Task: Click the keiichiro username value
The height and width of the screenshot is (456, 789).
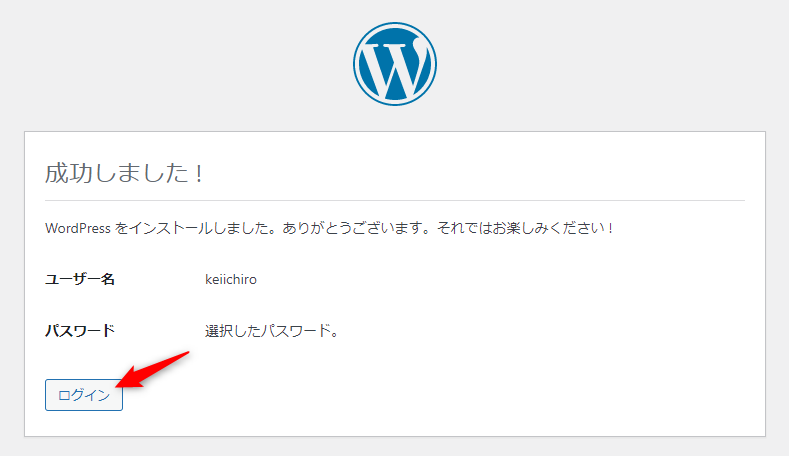Action: (x=231, y=280)
